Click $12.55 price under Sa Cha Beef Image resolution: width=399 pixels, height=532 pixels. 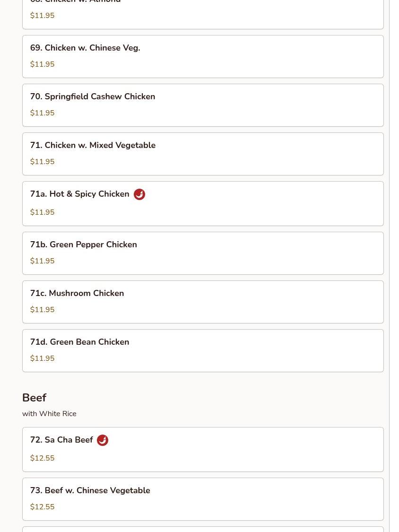(x=42, y=458)
